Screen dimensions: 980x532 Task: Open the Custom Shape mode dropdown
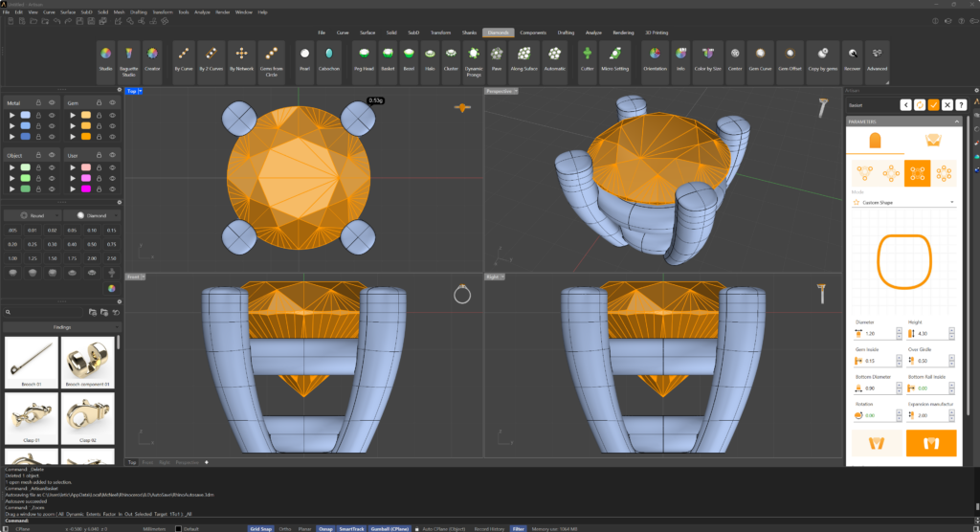pyautogui.click(x=903, y=203)
